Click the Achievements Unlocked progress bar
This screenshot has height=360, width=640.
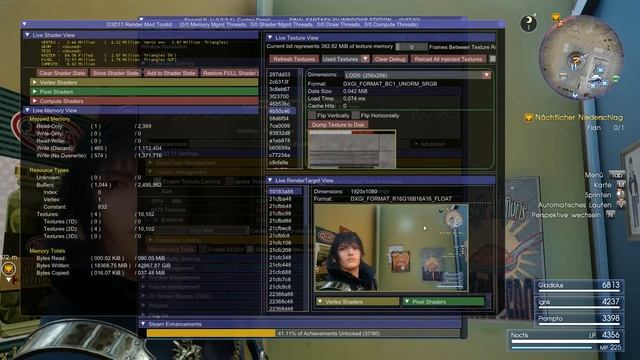pos(303,333)
